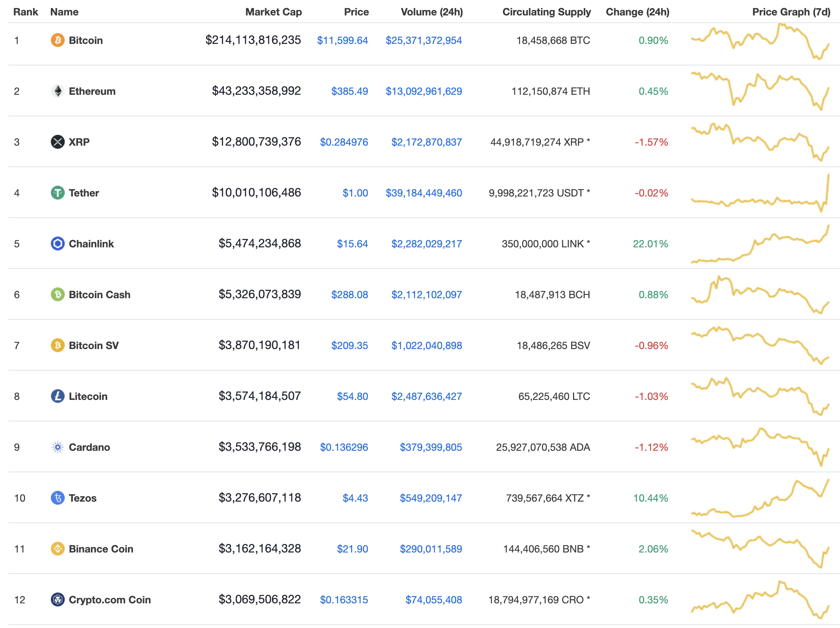Open the XRP name link
840x628 pixels.
pos(79,142)
